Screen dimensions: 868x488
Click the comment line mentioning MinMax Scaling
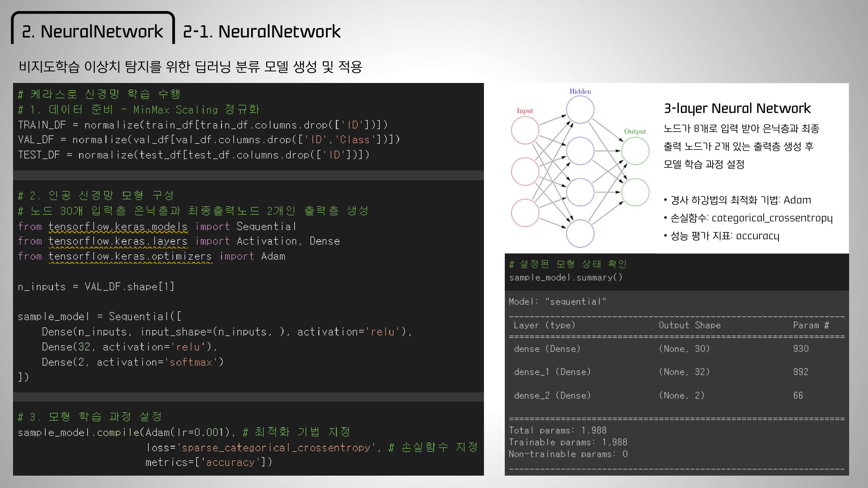pyautogui.click(x=139, y=109)
